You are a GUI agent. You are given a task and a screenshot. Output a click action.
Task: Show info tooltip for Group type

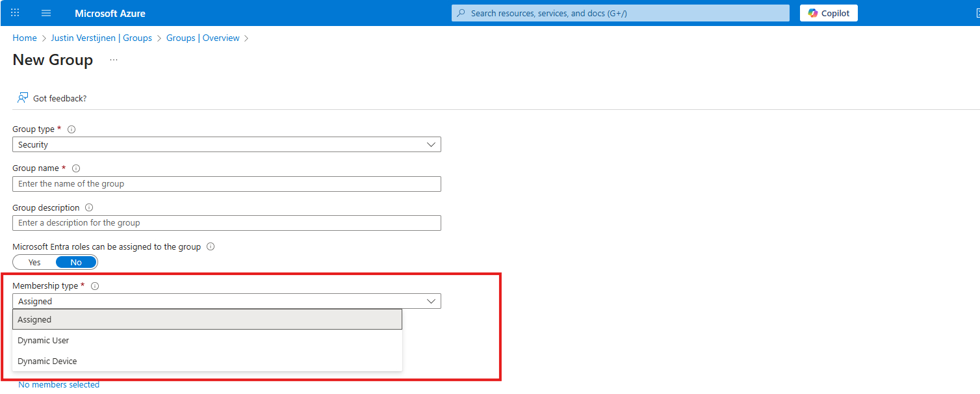[x=71, y=129]
